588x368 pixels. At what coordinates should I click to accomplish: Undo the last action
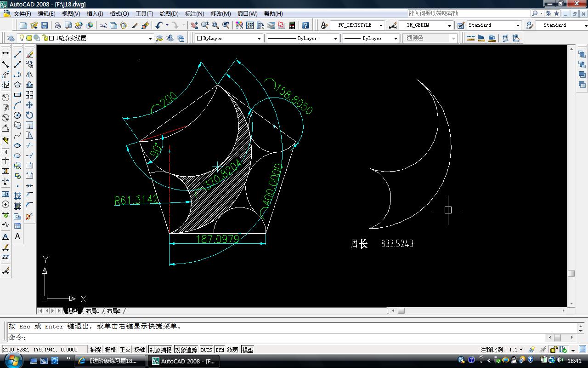(x=159, y=25)
